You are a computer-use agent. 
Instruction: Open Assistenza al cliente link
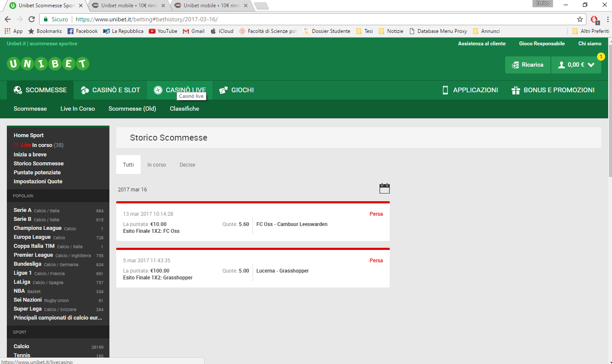pyautogui.click(x=482, y=44)
